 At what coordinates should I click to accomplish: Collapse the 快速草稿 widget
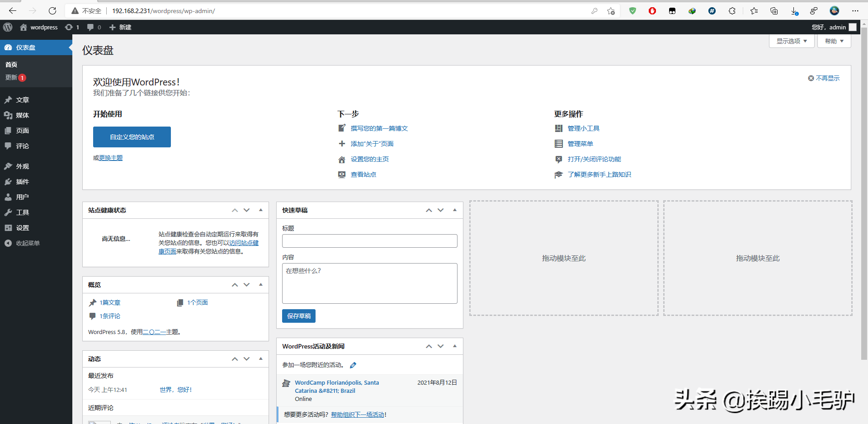pyautogui.click(x=455, y=210)
